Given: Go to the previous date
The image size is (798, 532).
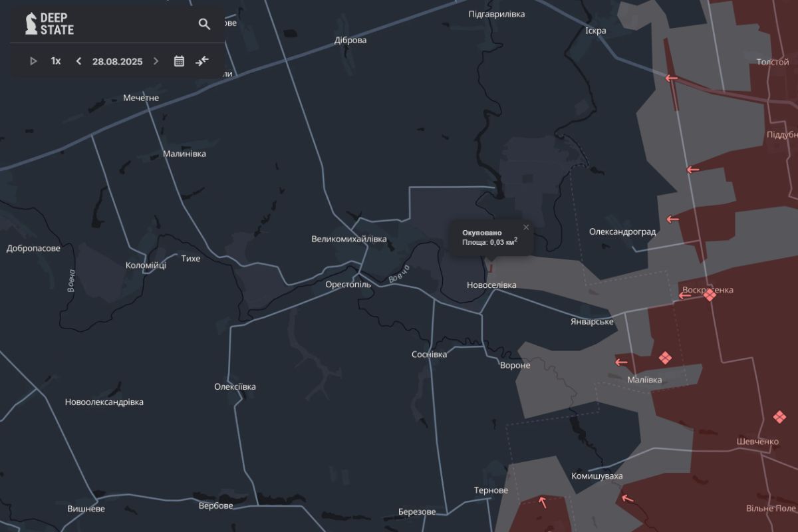Looking at the screenshot, I should click(x=78, y=61).
